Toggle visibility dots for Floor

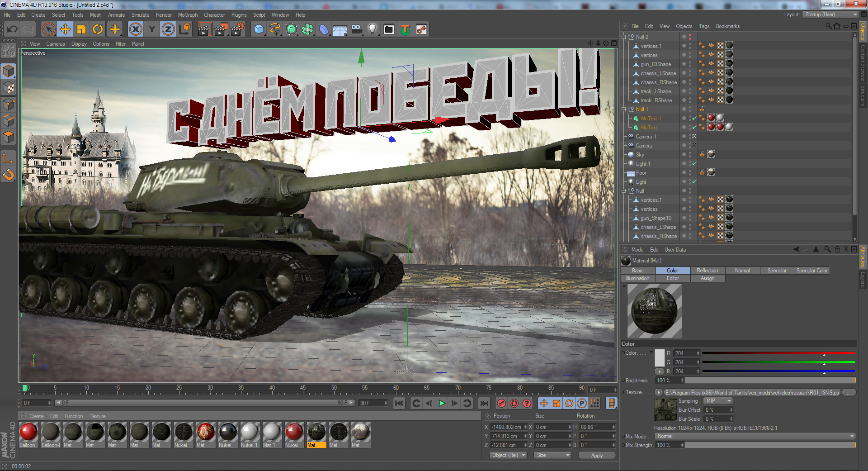click(x=690, y=173)
